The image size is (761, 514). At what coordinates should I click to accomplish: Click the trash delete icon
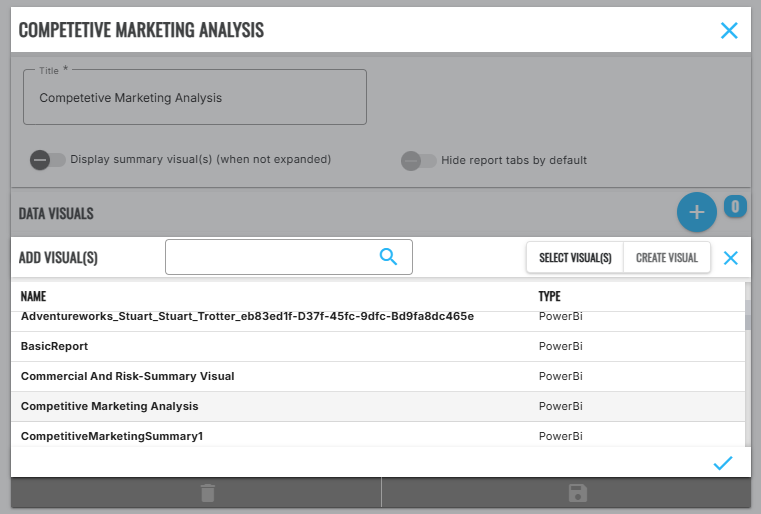pyautogui.click(x=208, y=493)
